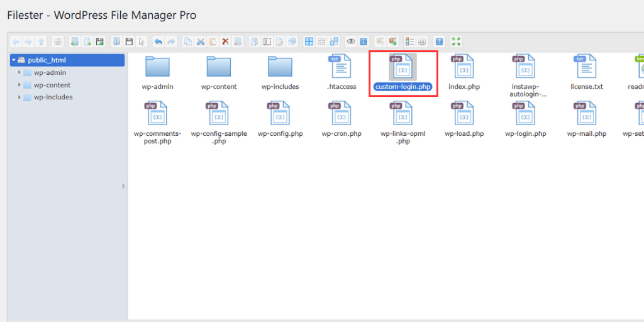Create an archive from selected files
This screenshot has width=644, height=322.
point(393,42)
